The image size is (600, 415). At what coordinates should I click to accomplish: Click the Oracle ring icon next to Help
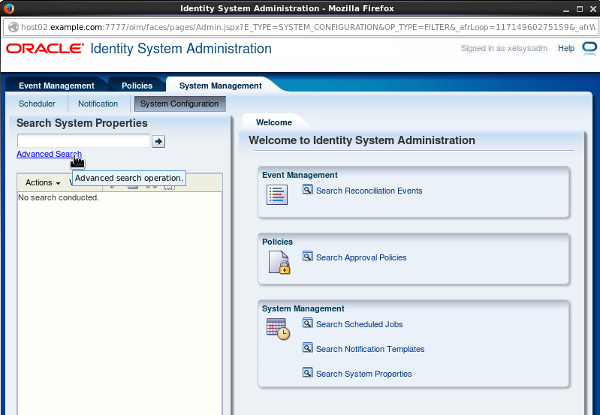point(589,48)
